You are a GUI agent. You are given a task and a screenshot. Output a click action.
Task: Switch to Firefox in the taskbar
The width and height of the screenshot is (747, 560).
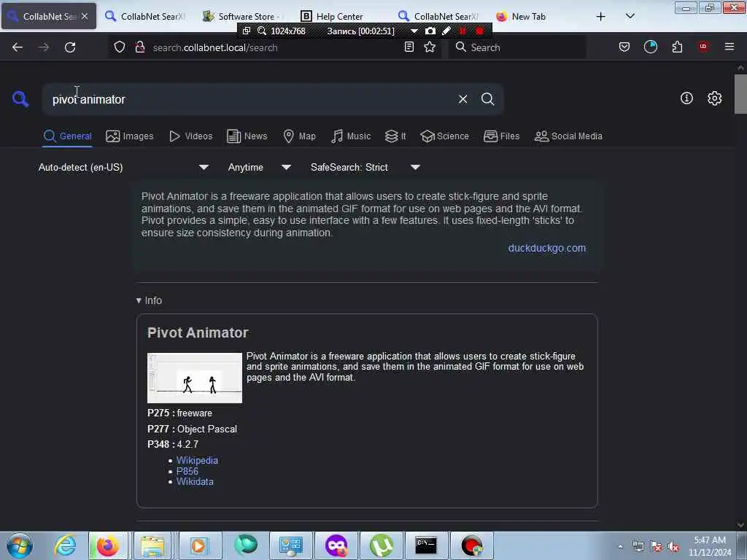click(x=108, y=545)
